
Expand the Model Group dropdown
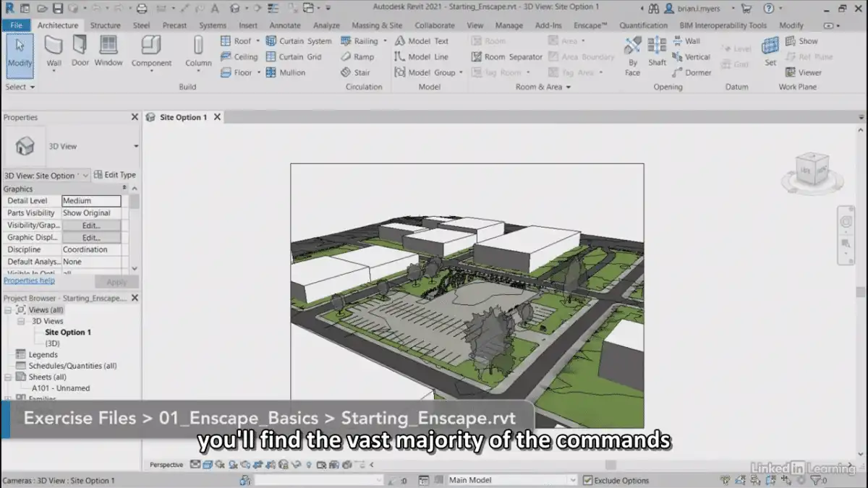(x=461, y=73)
